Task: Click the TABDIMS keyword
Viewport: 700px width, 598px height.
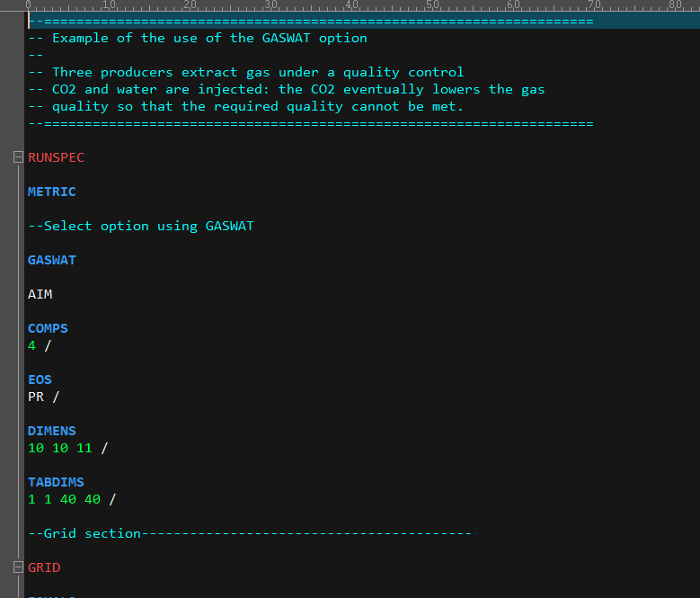Action: (x=56, y=482)
